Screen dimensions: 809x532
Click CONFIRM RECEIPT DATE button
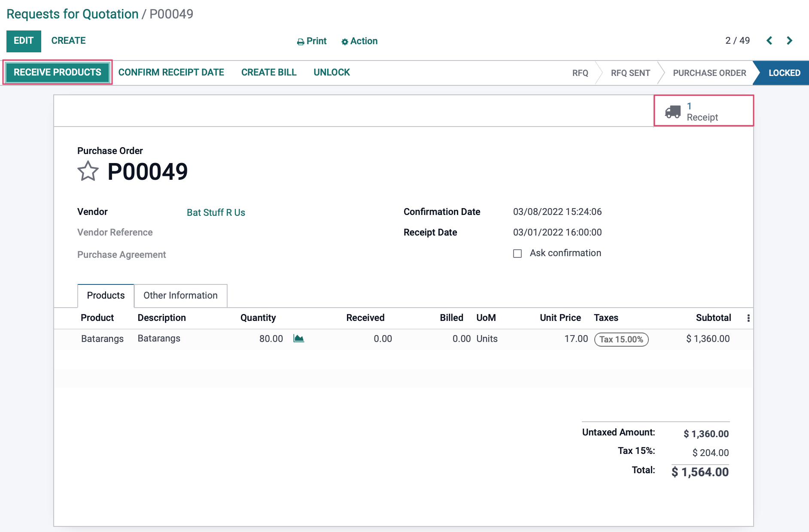click(x=171, y=73)
